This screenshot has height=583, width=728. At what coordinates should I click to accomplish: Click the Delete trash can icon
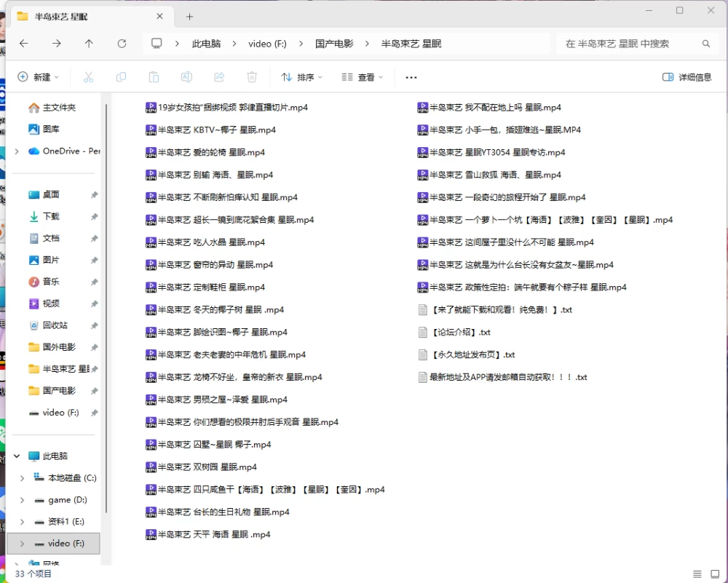click(252, 77)
